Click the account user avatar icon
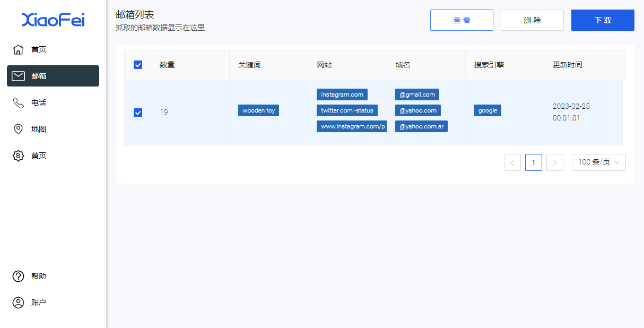This screenshot has width=644, height=328. 18,303
